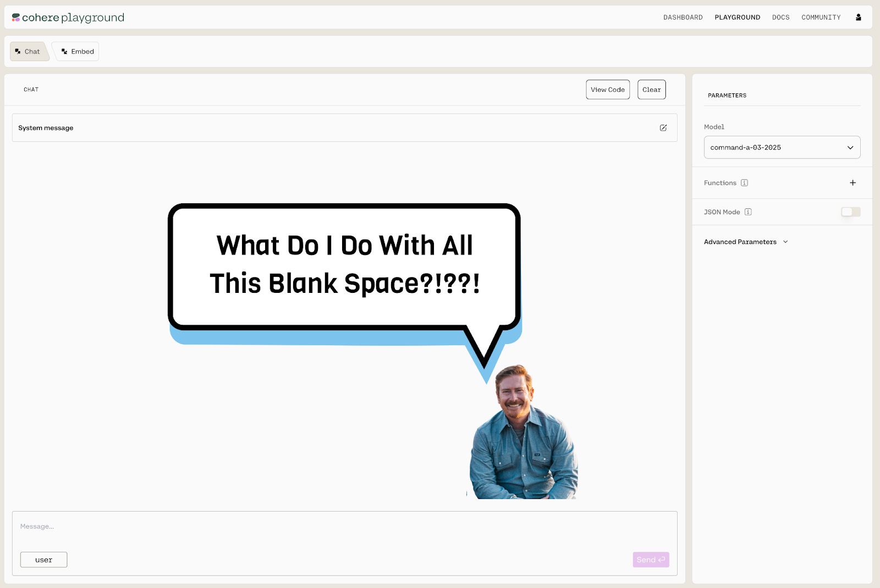Toggle the JSON Mode switch

(850, 212)
